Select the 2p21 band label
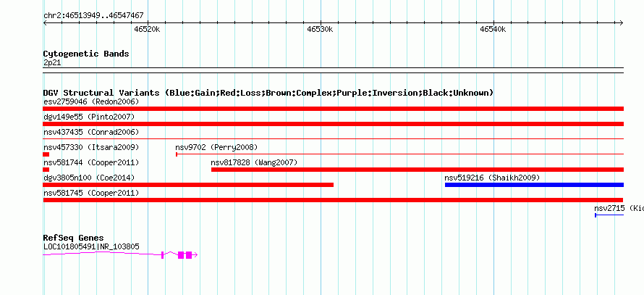This screenshot has width=644, height=295. click(x=52, y=63)
